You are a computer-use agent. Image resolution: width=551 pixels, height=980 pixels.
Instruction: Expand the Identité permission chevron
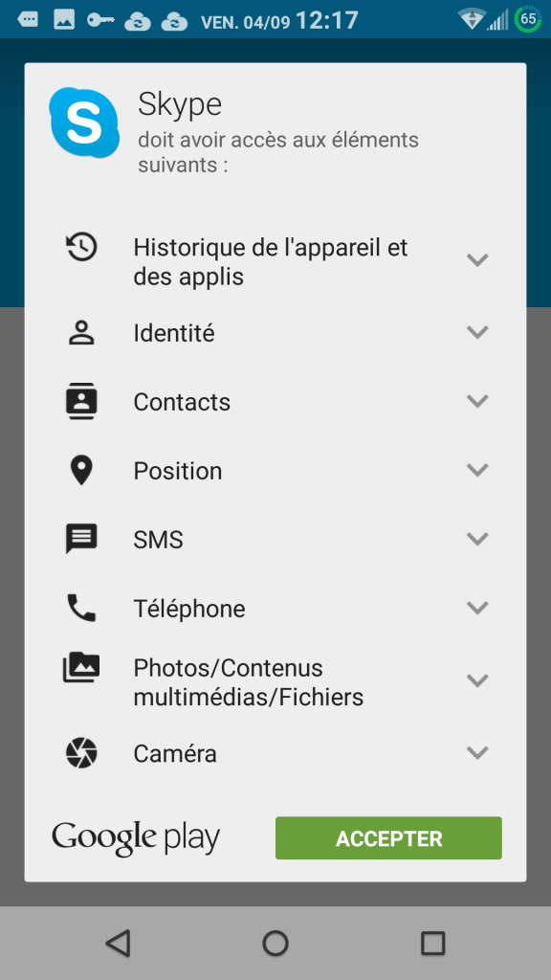pos(477,332)
